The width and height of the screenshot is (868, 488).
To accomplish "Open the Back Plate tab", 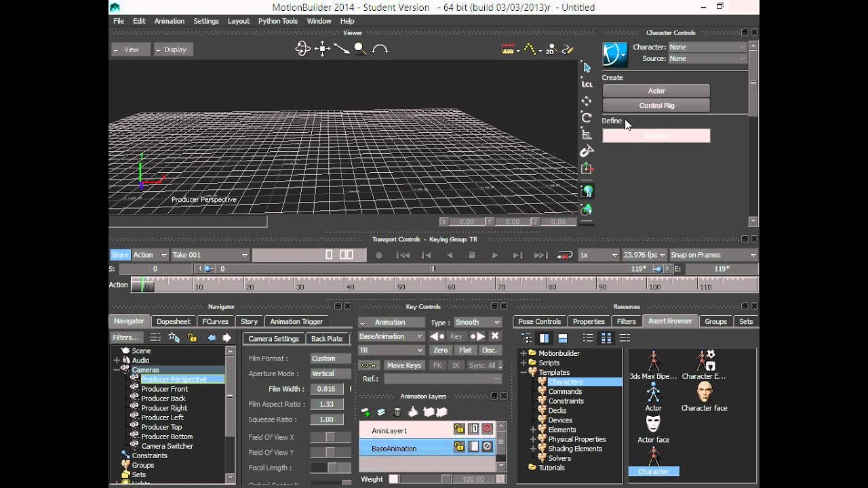I will point(327,339).
